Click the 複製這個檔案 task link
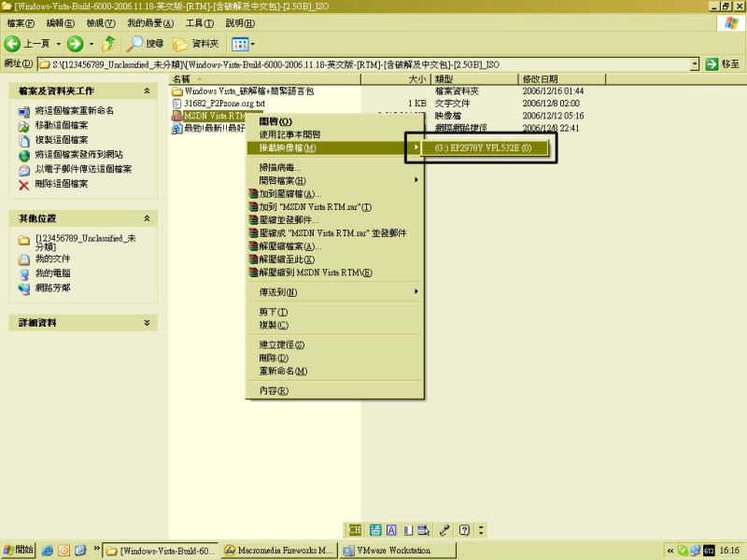Viewport: 747px width, 560px height. click(x=62, y=139)
